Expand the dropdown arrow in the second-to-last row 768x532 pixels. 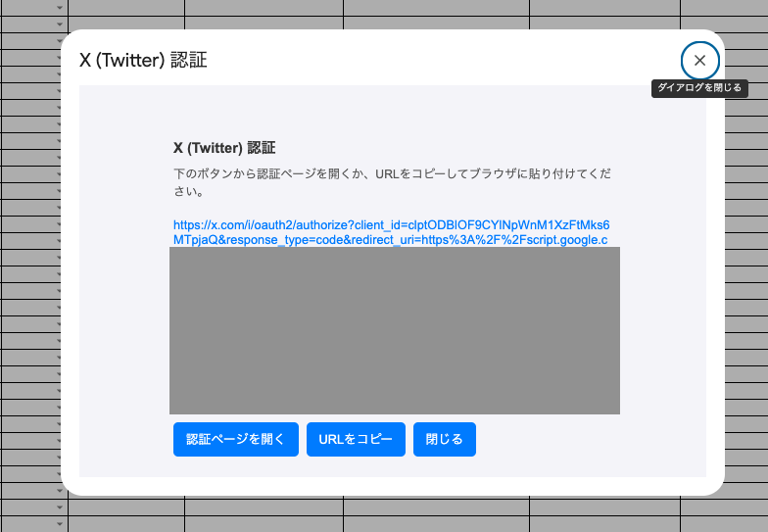[59, 508]
